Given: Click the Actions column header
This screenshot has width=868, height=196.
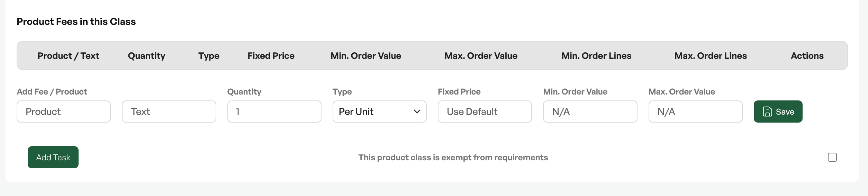Looking at the screenshot, I should tap(807, 56).
